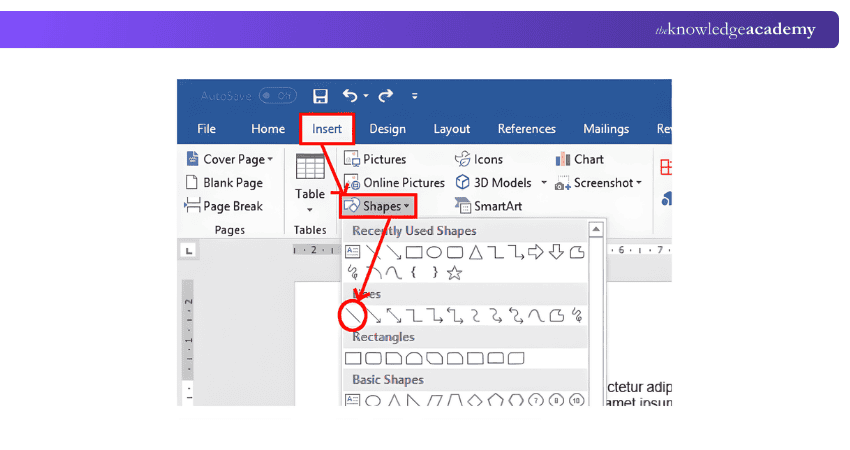Insert a Blank Page
This screenshot has height=450, width=850.
pyautogui.click(x=224, y=183)
